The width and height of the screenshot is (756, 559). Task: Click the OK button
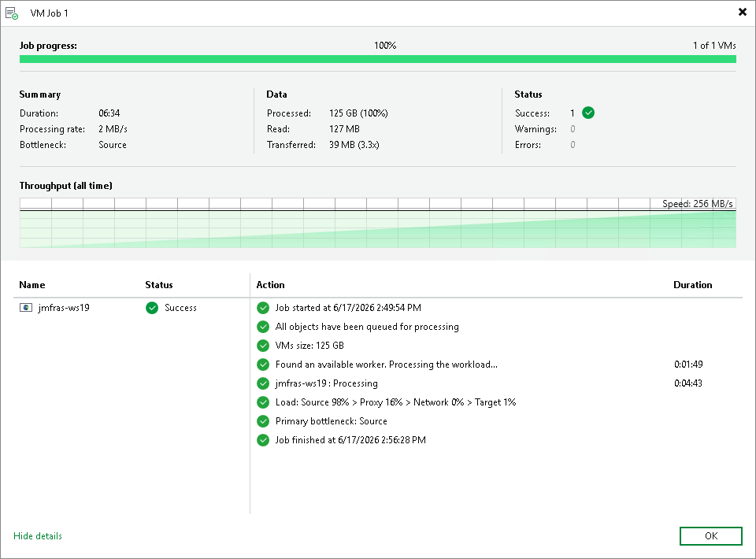pos(710,536)
